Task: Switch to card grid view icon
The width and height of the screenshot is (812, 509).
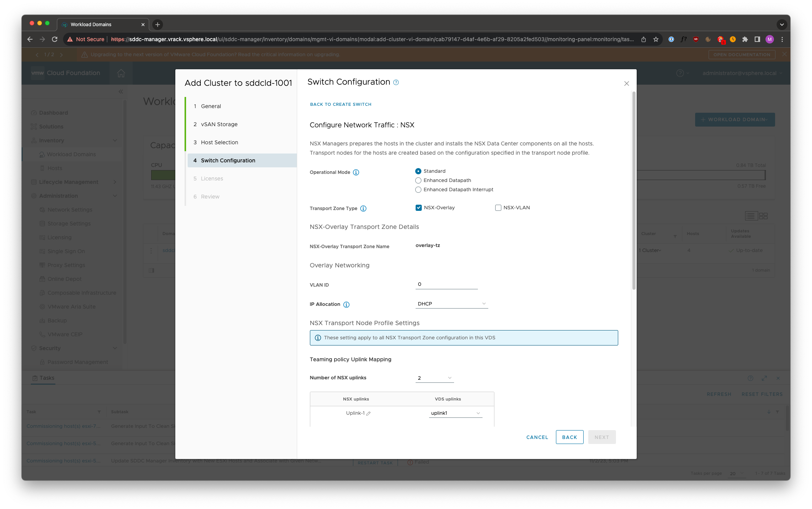Action: 764,216
